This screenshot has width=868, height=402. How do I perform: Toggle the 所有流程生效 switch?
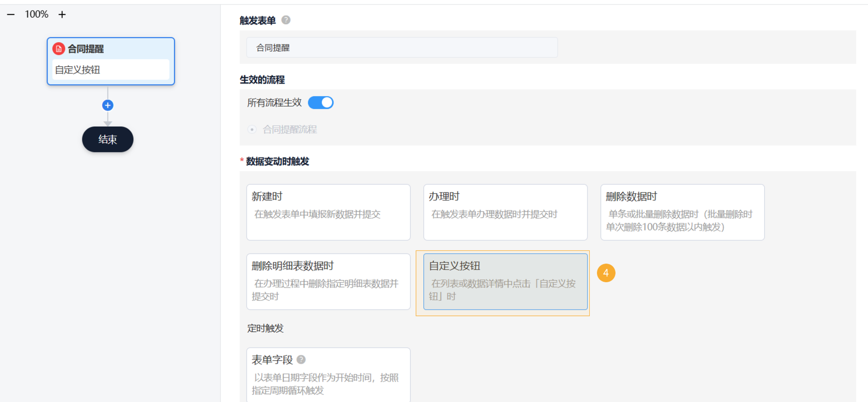320,103
